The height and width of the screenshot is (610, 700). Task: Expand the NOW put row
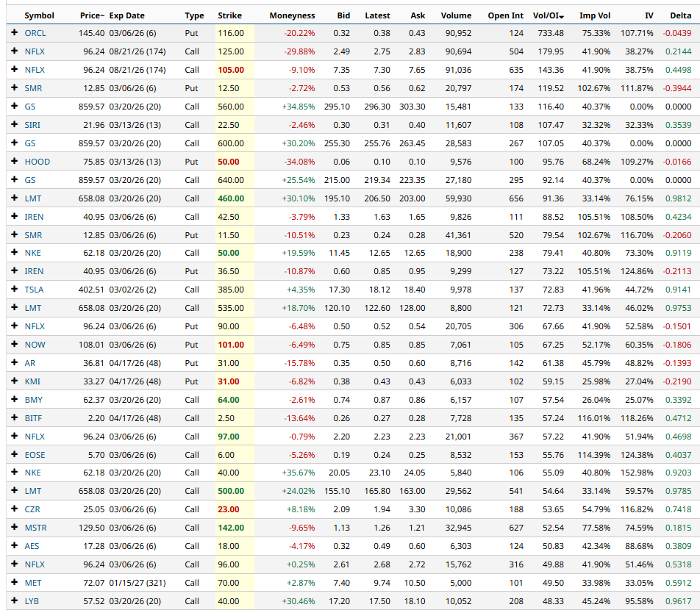14,345
